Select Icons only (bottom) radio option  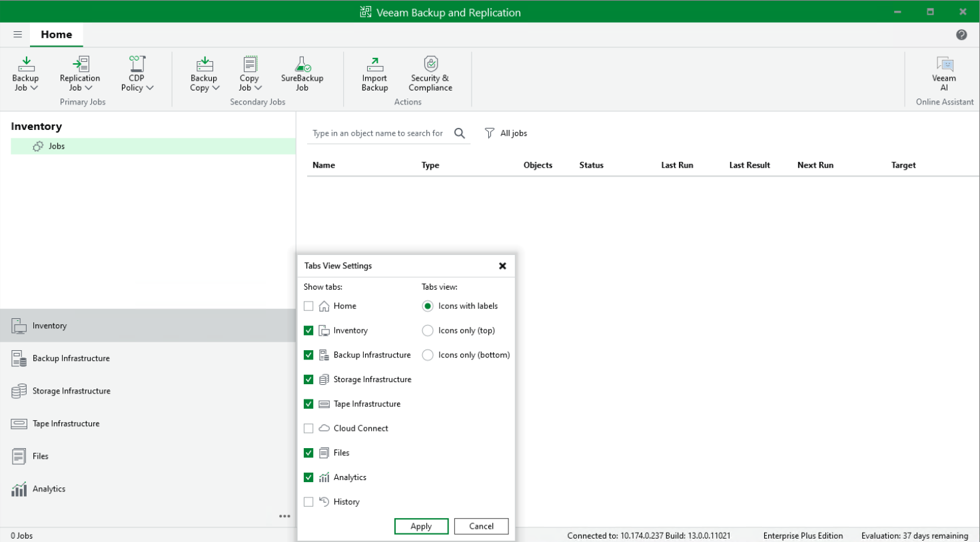point(428,355)
